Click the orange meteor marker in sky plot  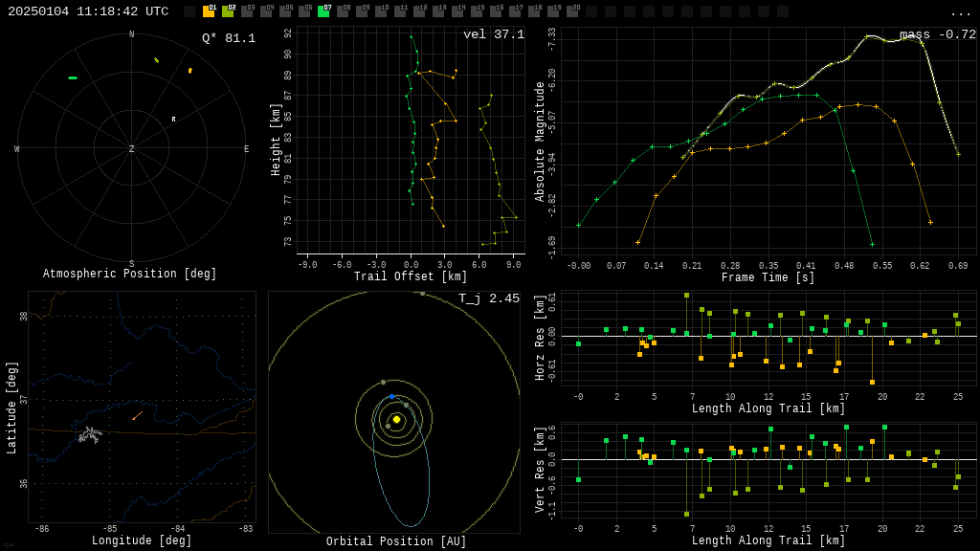click(x=189, y=70)
